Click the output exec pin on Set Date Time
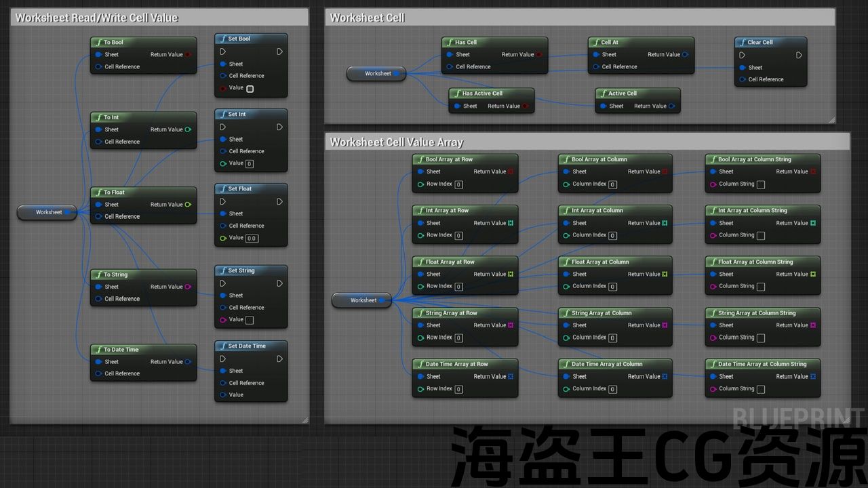The width and height of the screenshot is (868, 488). [x=279, y=359]
